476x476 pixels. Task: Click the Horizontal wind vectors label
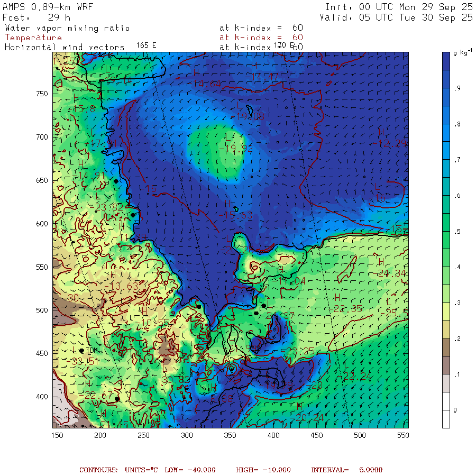tap(65, 47)
